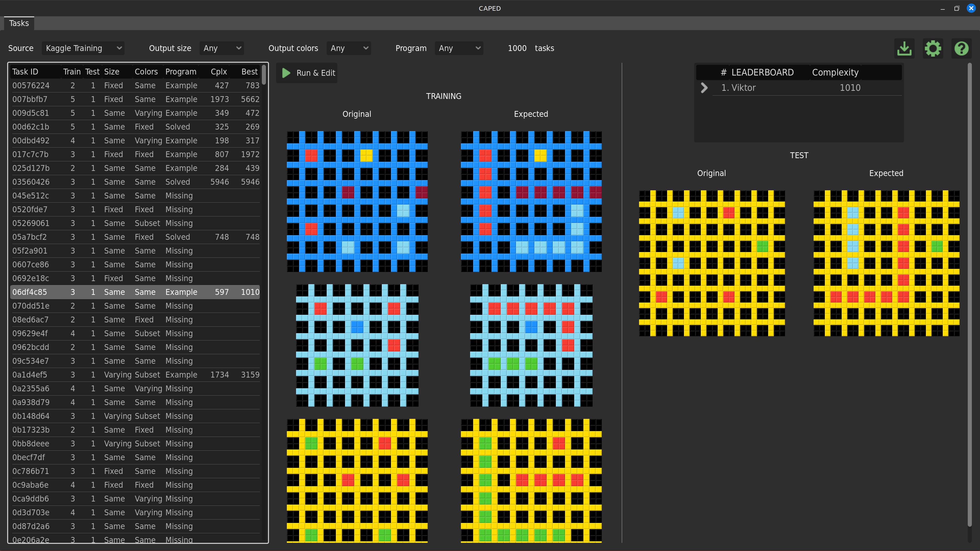Open settings via the gear icon
The width and height of the screenshot is (980, 551).
pos(933,49)
